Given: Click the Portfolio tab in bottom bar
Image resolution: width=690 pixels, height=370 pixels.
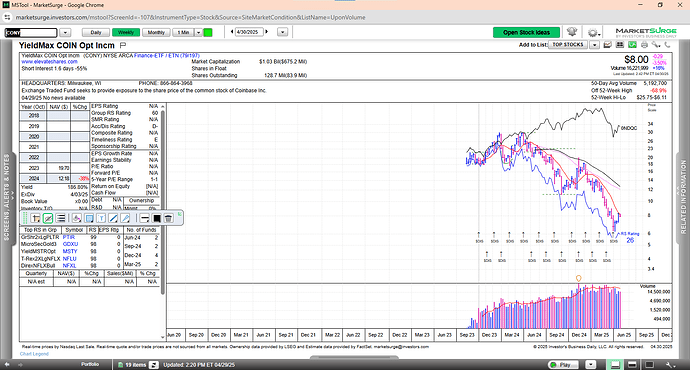Looking at the screenshot, I should 90,364.
